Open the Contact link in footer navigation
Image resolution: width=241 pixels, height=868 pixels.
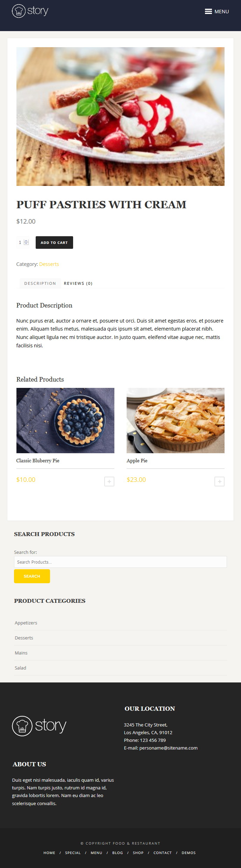[163, 853]
